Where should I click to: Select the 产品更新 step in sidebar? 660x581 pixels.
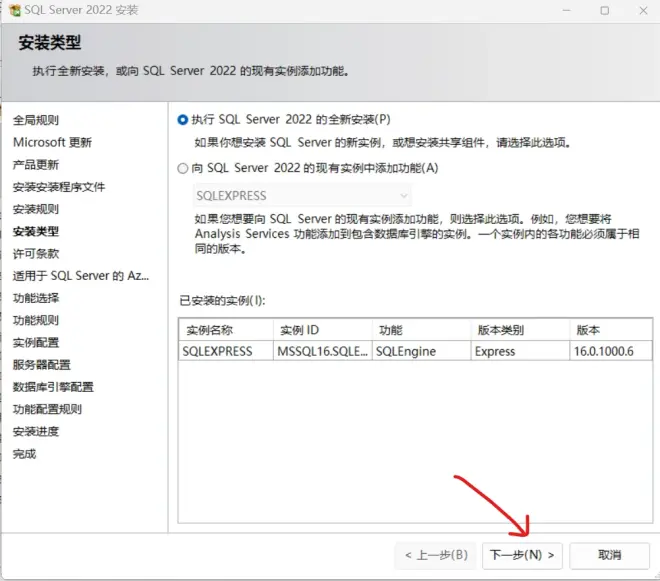coord(36,165)
